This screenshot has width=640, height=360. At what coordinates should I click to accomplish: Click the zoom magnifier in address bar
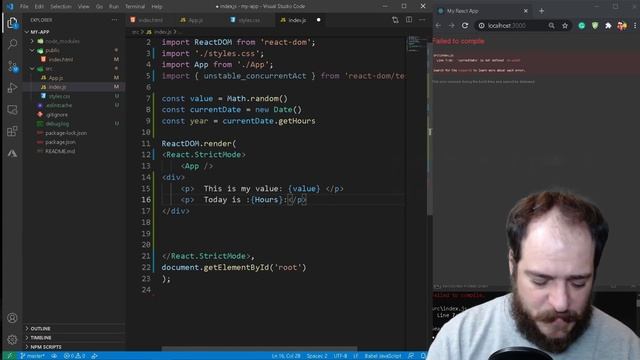[x=551, y=26]
